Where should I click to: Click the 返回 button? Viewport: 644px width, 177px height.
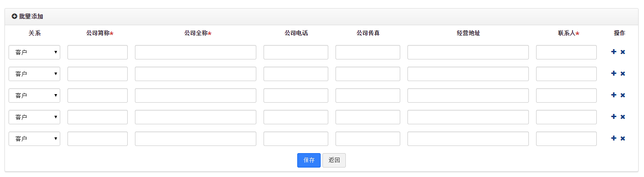[x=334, y=160]
